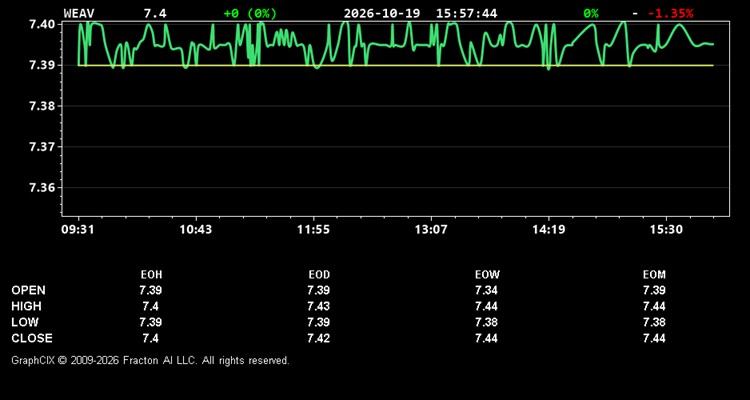Select the EOM column header
Viewport: 750px width, 400px height.
point(654,275)
